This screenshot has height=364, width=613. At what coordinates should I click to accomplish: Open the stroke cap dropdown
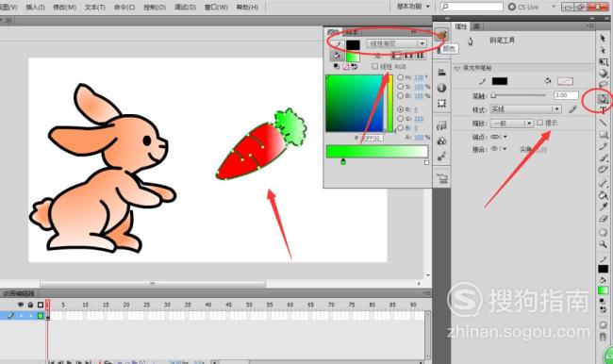pyautogui.click(x=499, y=137)
